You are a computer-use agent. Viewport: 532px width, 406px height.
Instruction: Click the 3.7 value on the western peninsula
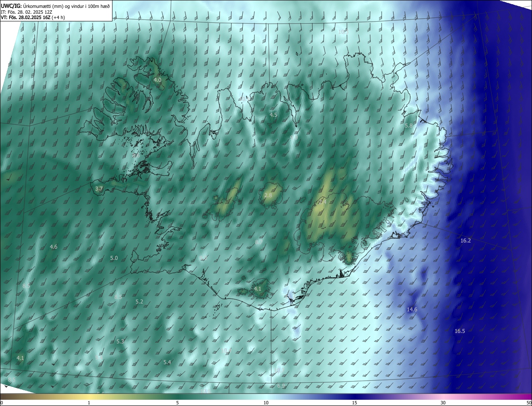pos(99,188)
